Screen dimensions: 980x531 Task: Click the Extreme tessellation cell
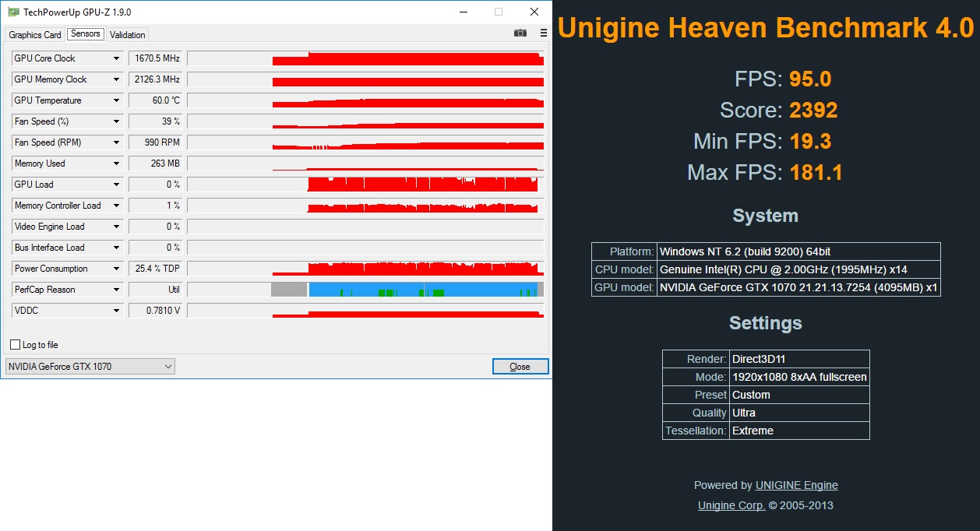coord(799,431)
